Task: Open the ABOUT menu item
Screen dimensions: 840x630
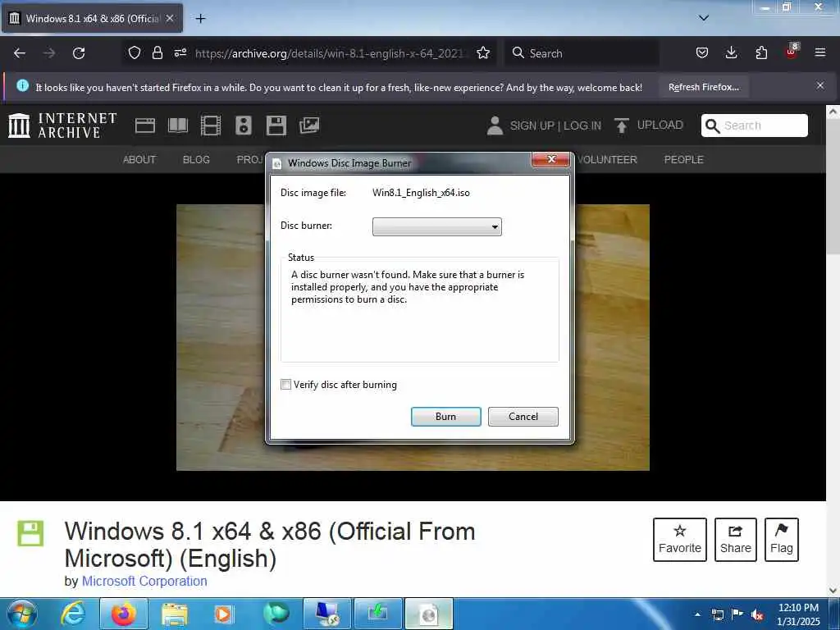Action: pyautogui.click(x=139, y=160)
